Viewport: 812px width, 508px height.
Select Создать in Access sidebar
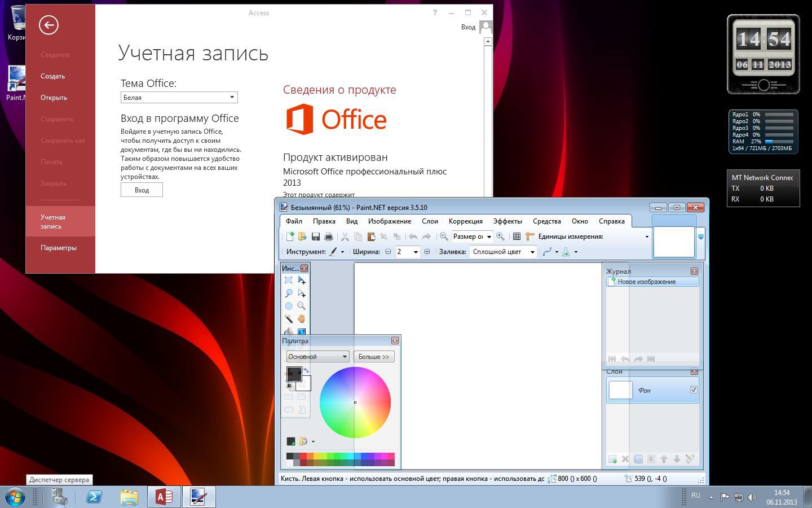coord(52,76)
